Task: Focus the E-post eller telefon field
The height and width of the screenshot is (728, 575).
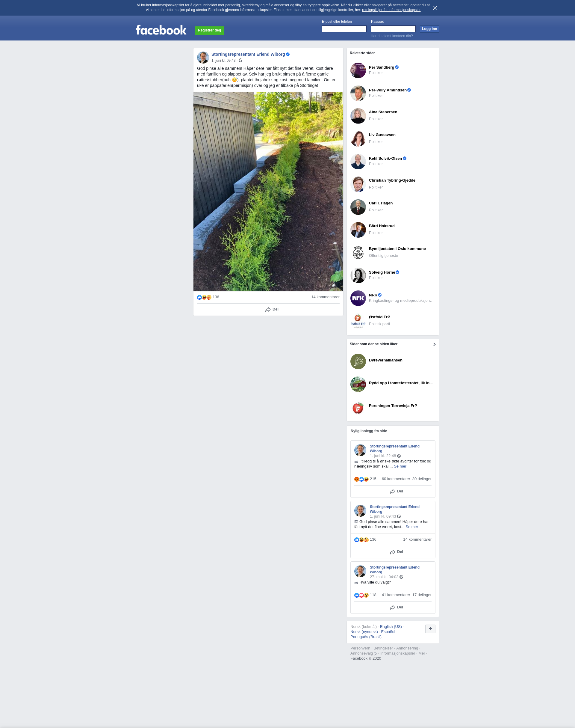Action: [x=344, y=29]
